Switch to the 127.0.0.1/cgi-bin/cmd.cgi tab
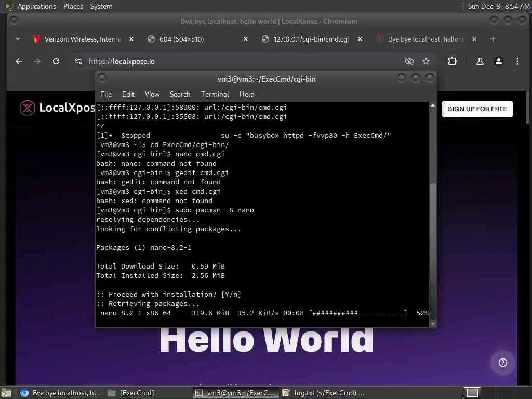 point(311,39)
